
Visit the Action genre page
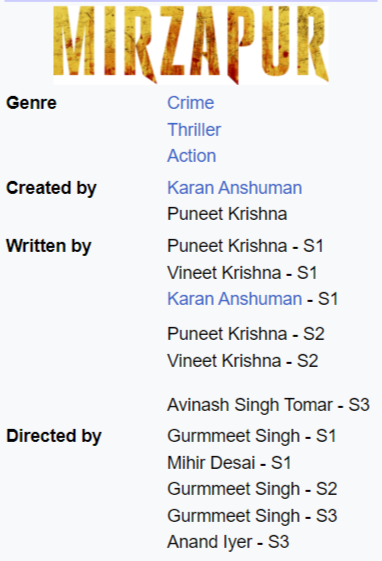click(x=192, y=156)
